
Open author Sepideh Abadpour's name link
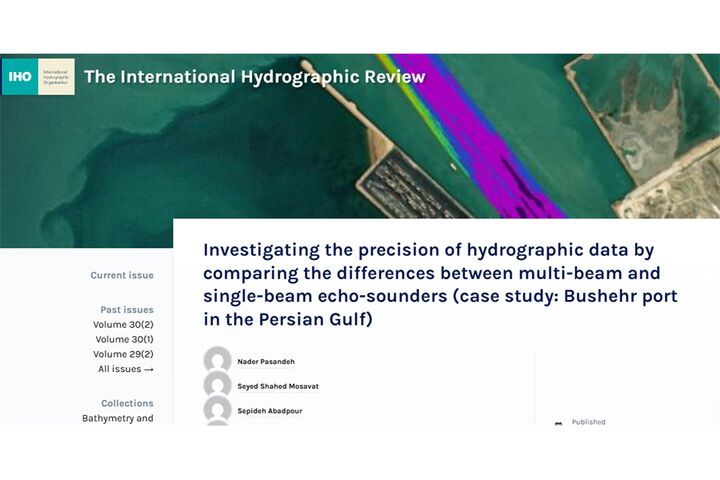[x=269, y=410]
